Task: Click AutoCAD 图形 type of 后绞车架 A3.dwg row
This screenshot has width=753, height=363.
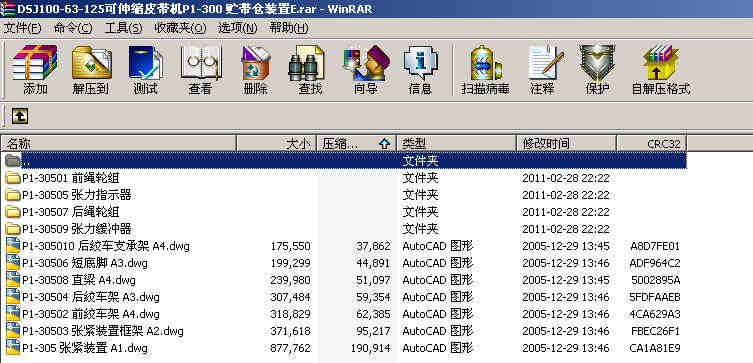Action: click(x=437, y=297)
